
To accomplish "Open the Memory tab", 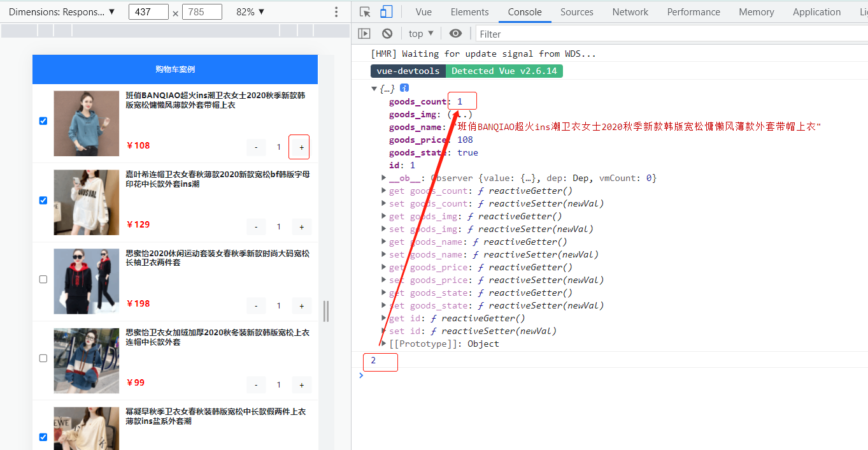I will [757, 12].
